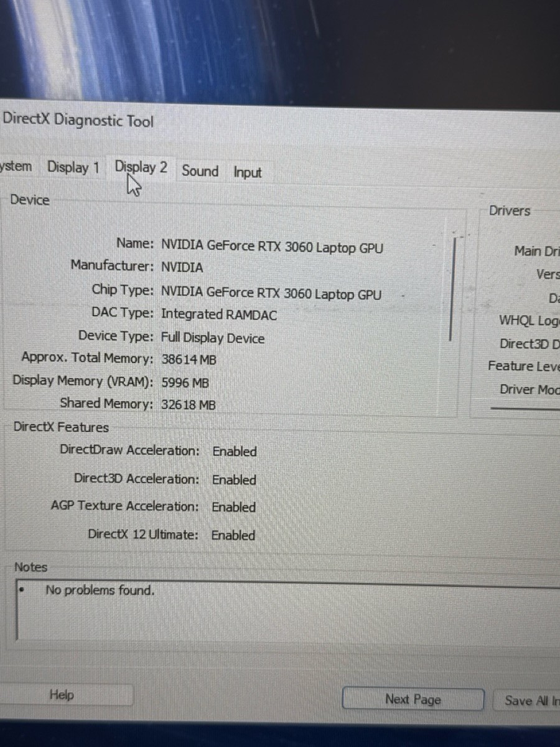The width and height of the screenshot is (560, 747).
Task: Click the Manufacturer value NVIDIA
Action: click(x=182, y=268)
